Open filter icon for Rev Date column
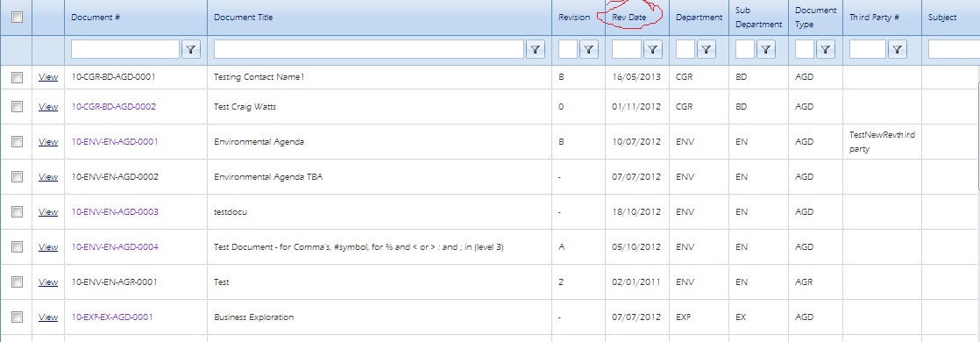The image size is (980, 342). click(652, 49)
